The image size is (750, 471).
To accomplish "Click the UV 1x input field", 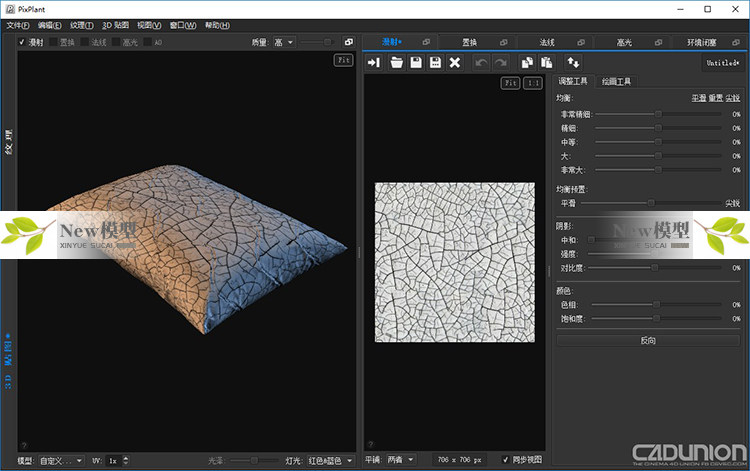I will coord(114,460).
